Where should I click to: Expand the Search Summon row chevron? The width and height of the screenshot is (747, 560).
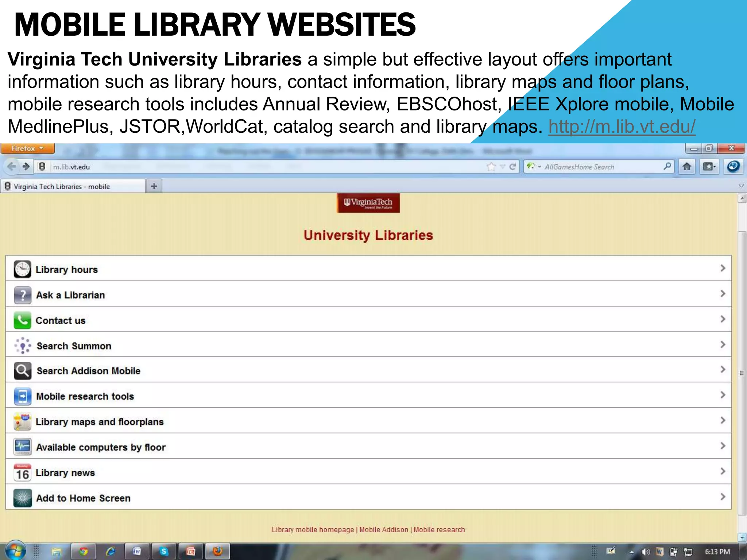click(x=723, y=345)
